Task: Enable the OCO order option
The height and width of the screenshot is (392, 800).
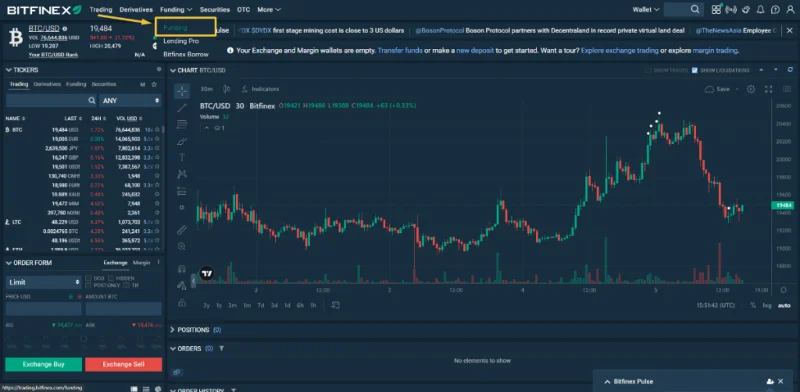Action: coord(88,278)
